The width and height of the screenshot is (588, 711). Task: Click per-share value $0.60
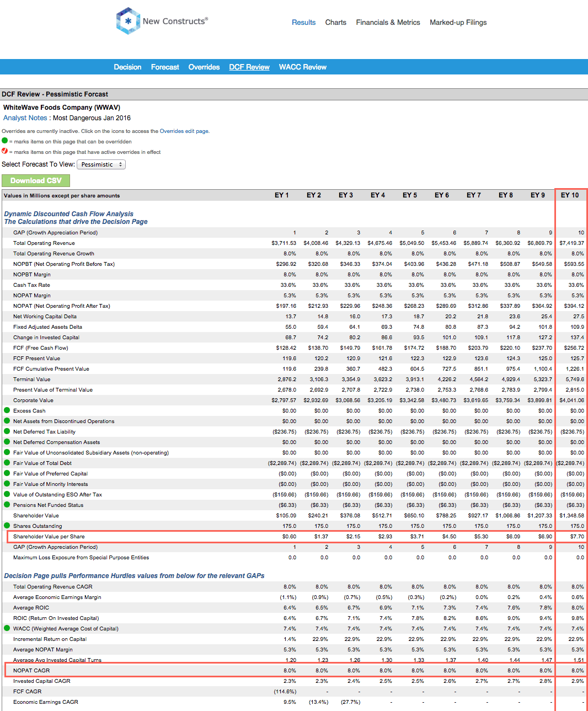pos(289,537)
